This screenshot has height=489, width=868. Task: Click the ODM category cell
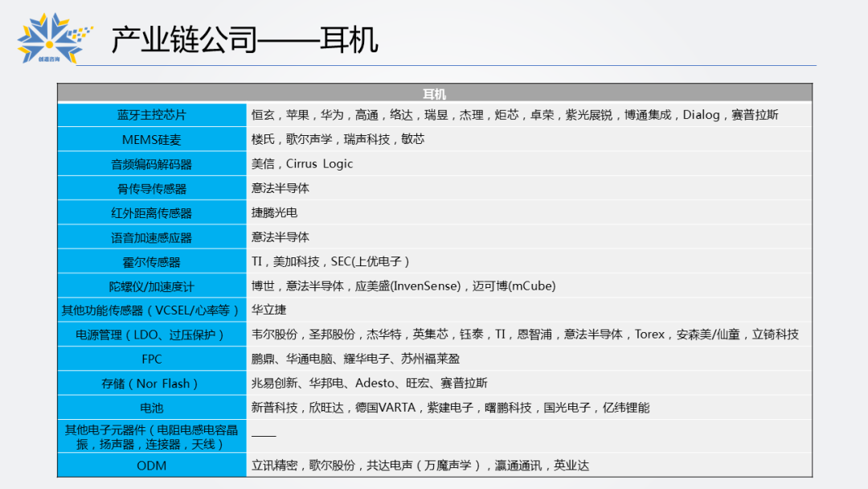pyautogui.click(x=152, y=465)
